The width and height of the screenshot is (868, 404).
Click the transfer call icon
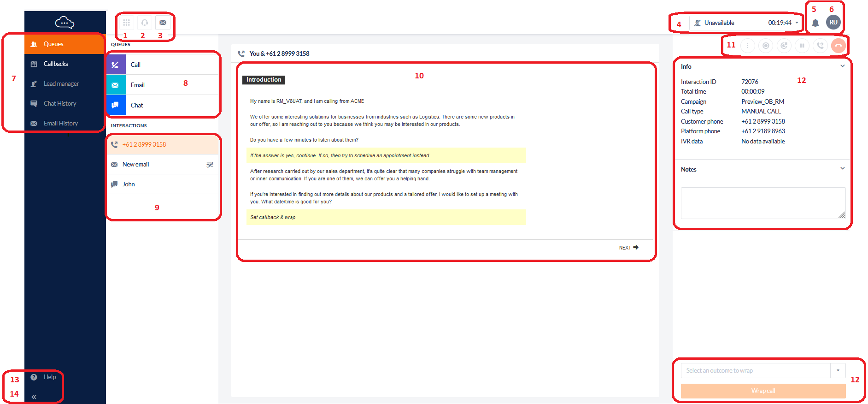pyautogui.click(x=820, y=46)
